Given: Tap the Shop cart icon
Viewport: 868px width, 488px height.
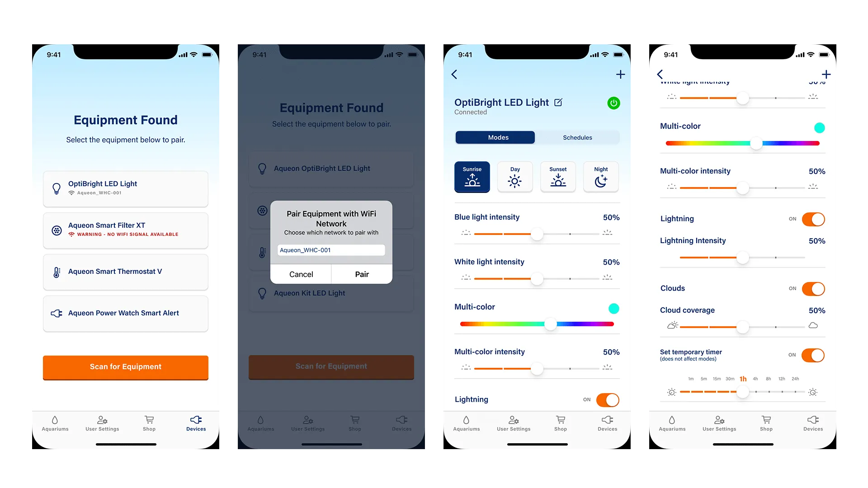Looking at the screenshot, I should coord(149,420).
